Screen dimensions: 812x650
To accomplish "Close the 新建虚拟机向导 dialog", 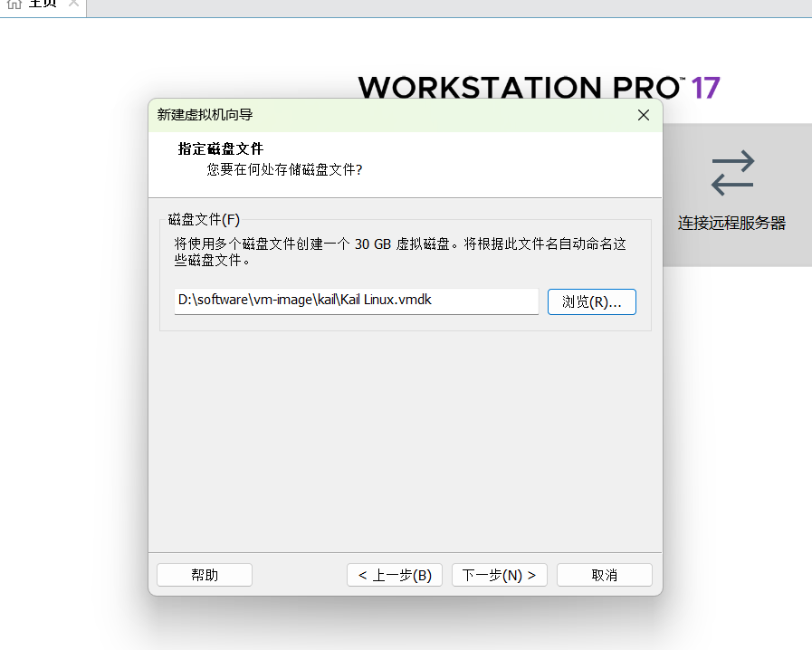I will coord(644,115).
